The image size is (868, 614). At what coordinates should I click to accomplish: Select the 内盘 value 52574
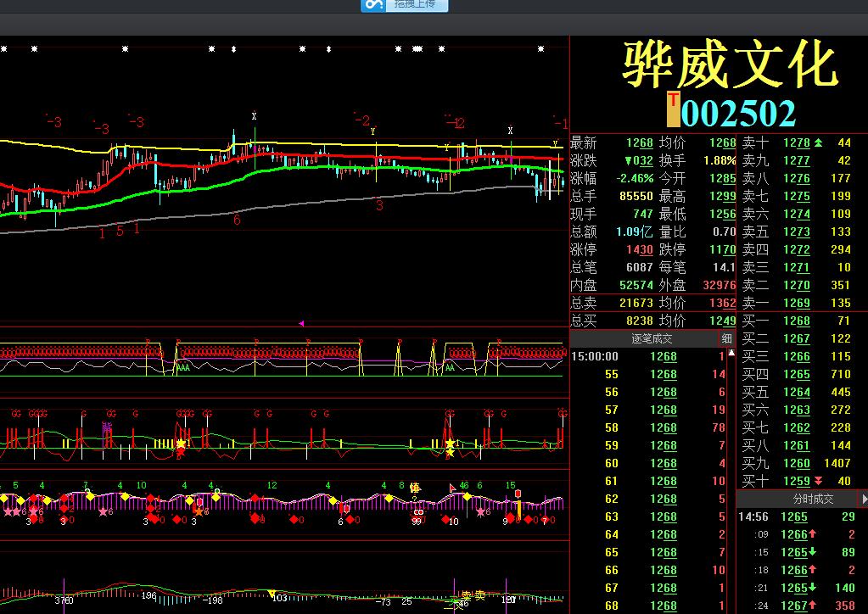[636, 286]
